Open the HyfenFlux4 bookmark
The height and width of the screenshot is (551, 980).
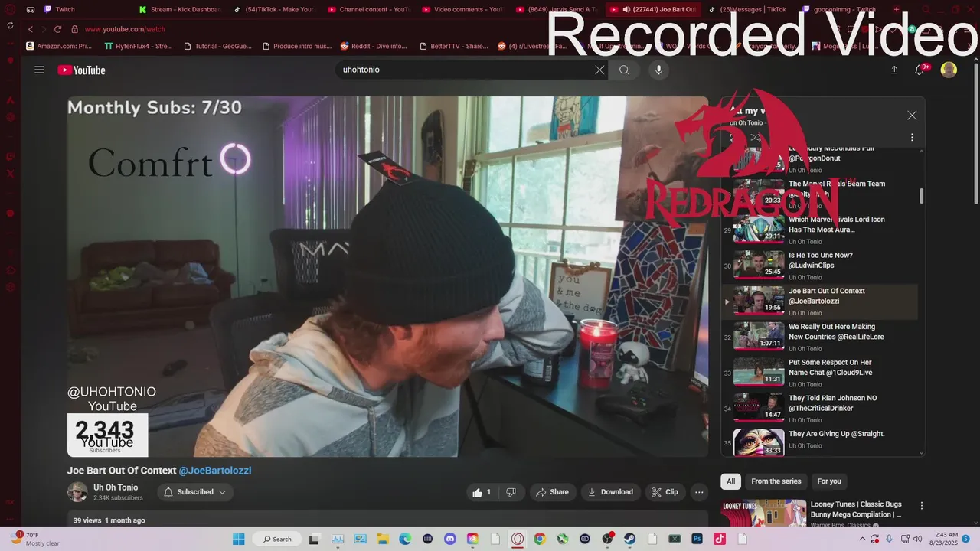[x=139, y=46]
